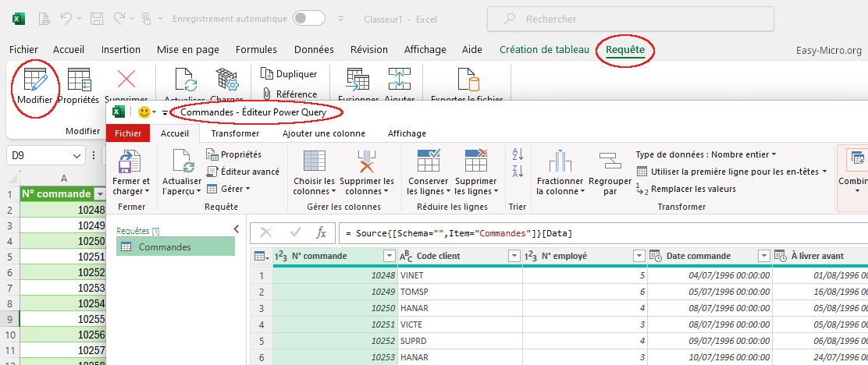Collapse the Requêtes pane chevron
The image size is (868, 365).
click(x=237, y=229)
